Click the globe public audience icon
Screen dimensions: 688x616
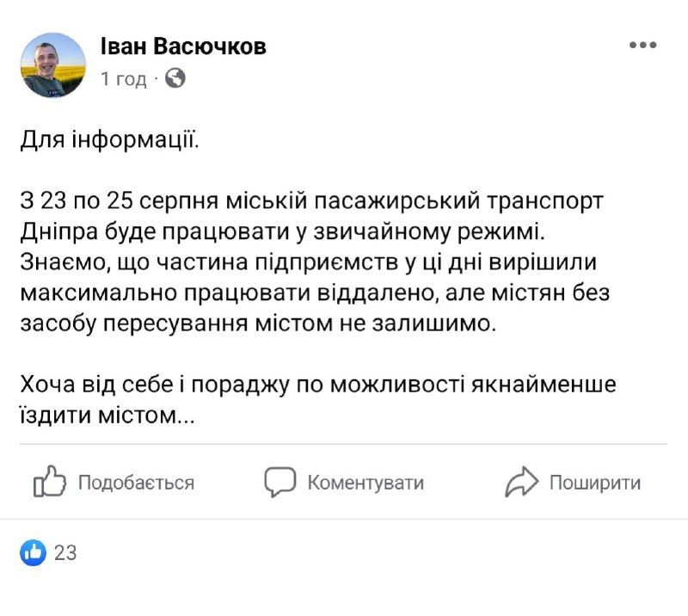(175, 79)
